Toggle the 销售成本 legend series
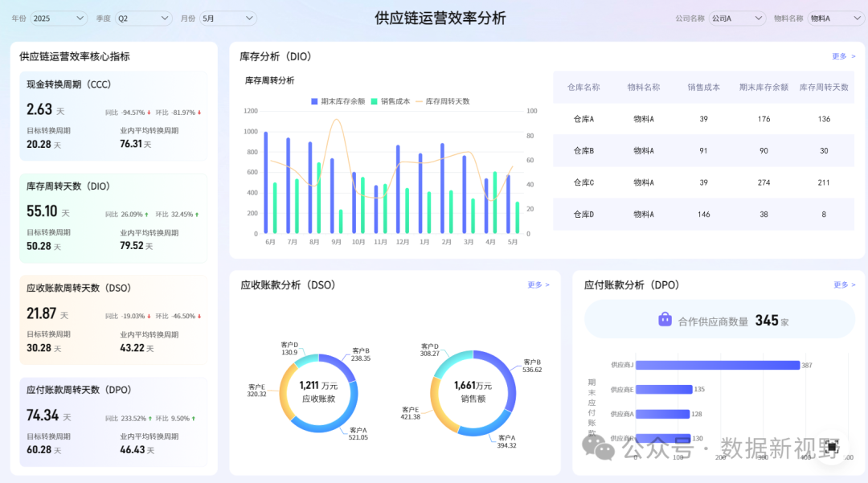The height and width of the screenshot is (483, 868). pyautogui.click(x=391, y=101)
